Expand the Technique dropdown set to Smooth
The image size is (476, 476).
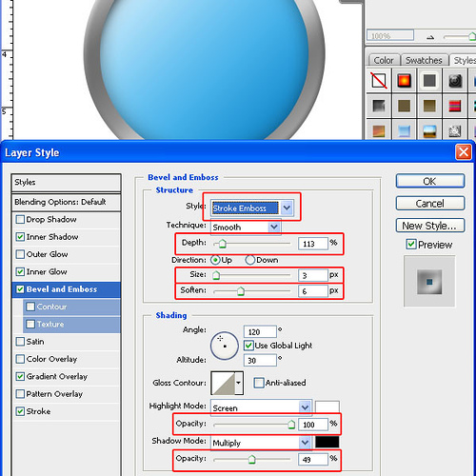tap(246, 227)
